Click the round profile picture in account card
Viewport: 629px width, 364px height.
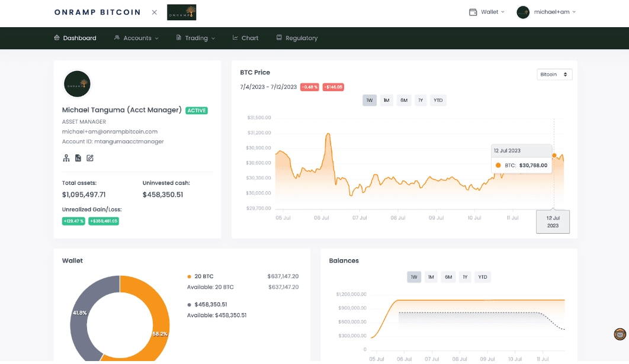77,84
